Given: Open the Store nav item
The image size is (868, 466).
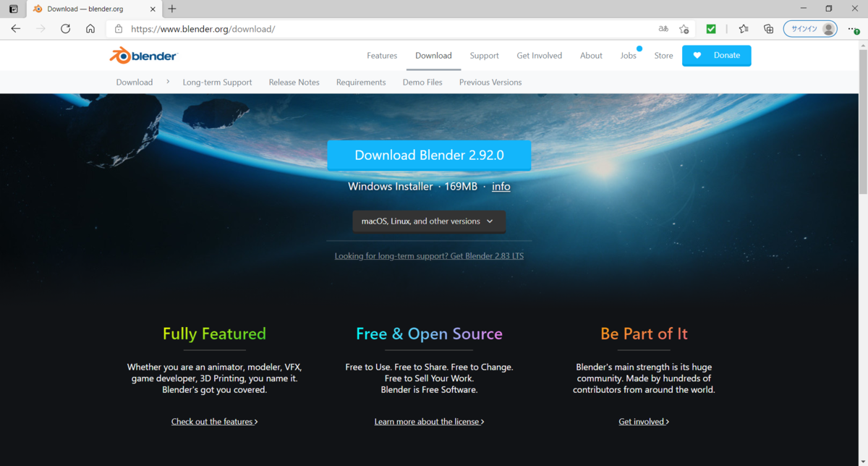Looking at the screenshot, I should pyautogui.click(x=663, y=56).
